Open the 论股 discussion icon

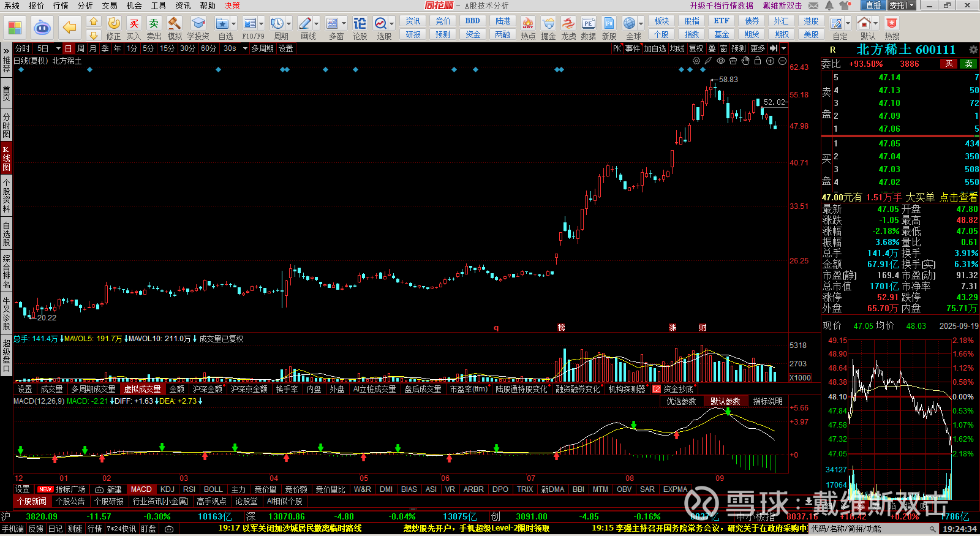coord(360,23)
